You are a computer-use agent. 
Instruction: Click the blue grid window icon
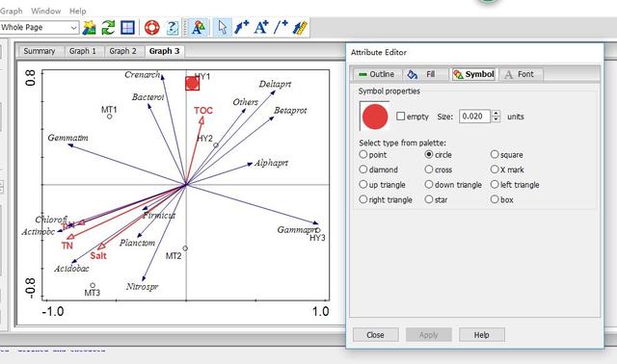(x=127, y=28)
